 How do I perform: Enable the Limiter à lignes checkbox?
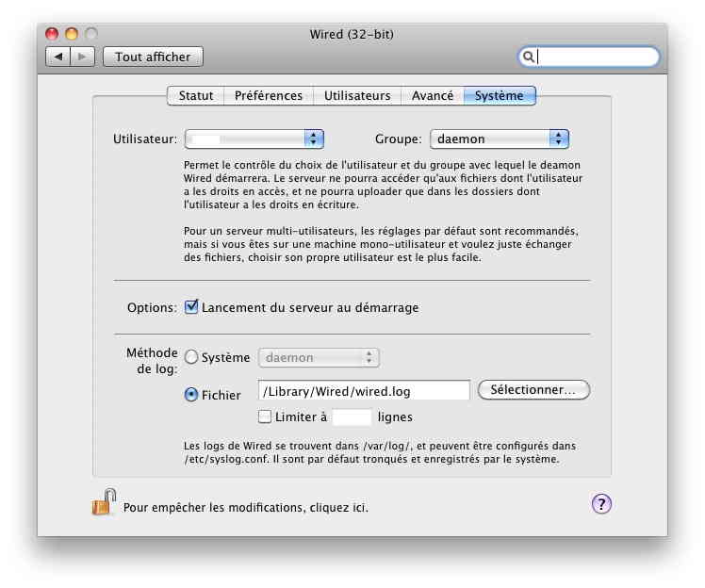click(x=265, y=416)
